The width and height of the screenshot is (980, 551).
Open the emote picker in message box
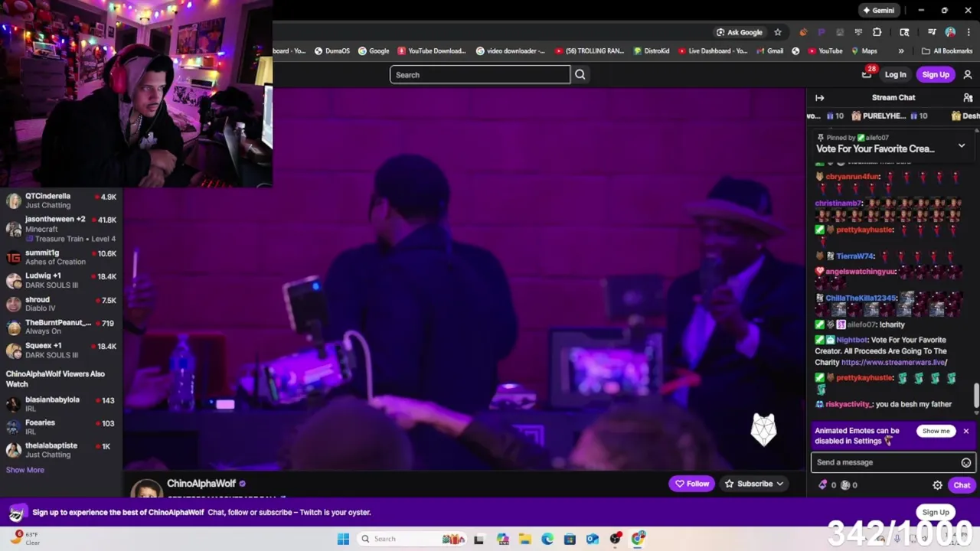click(966, 462)
